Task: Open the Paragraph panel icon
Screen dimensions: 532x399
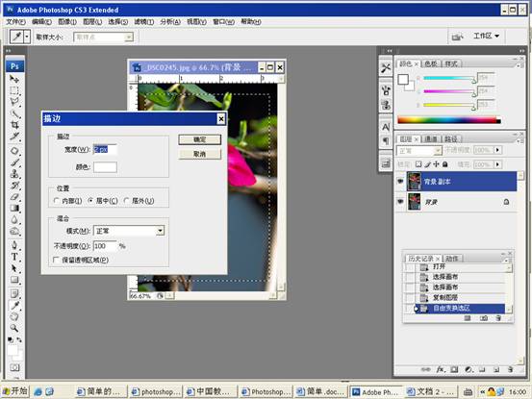Action: pyautogui.click(x=386, y=140)
